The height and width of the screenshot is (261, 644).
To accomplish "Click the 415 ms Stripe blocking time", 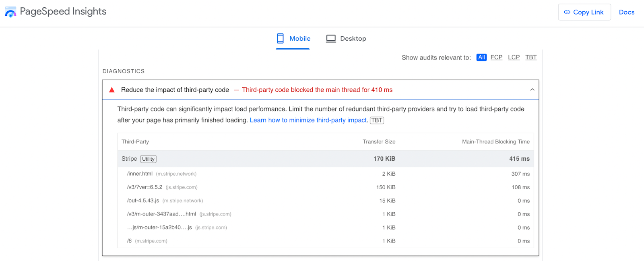I will coord(520,159).
